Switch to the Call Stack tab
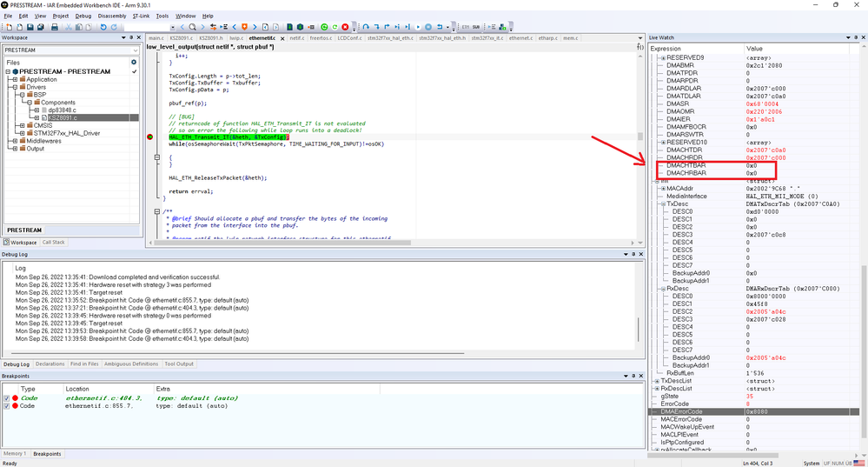Image resolution: width=868 pixels, height=467 pixels. 54,242
